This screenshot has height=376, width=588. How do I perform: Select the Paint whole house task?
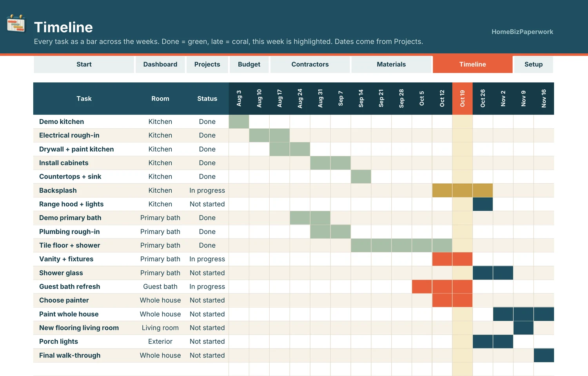(69, 314)
